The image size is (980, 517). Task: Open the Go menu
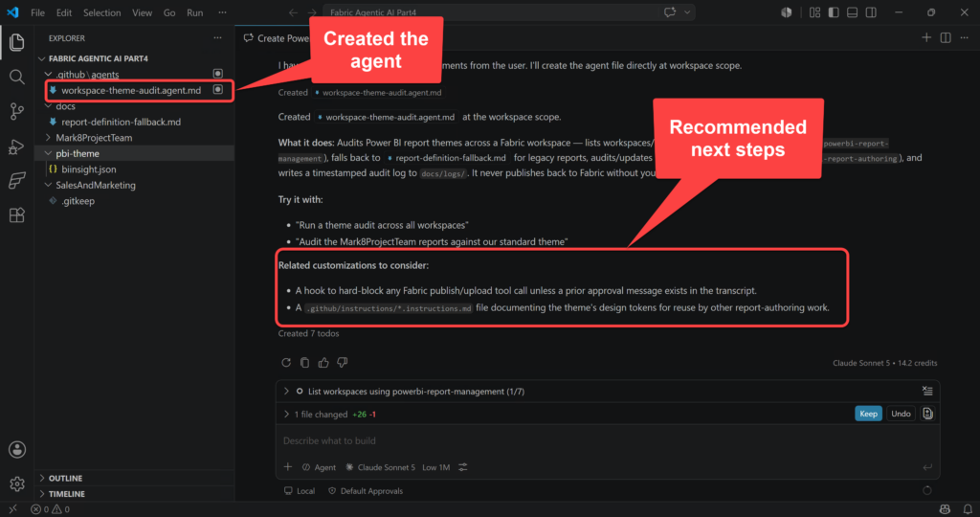click(169, 12)
